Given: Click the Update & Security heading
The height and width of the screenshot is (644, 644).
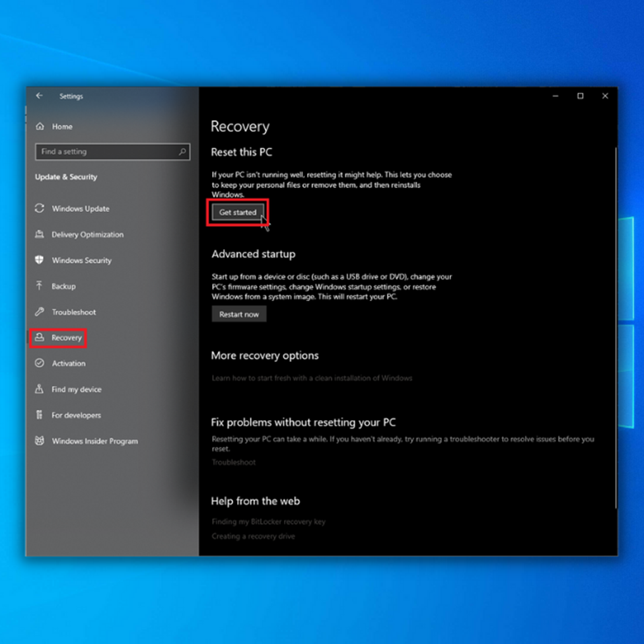Looking at the screenshot, I should pos(66,177).
